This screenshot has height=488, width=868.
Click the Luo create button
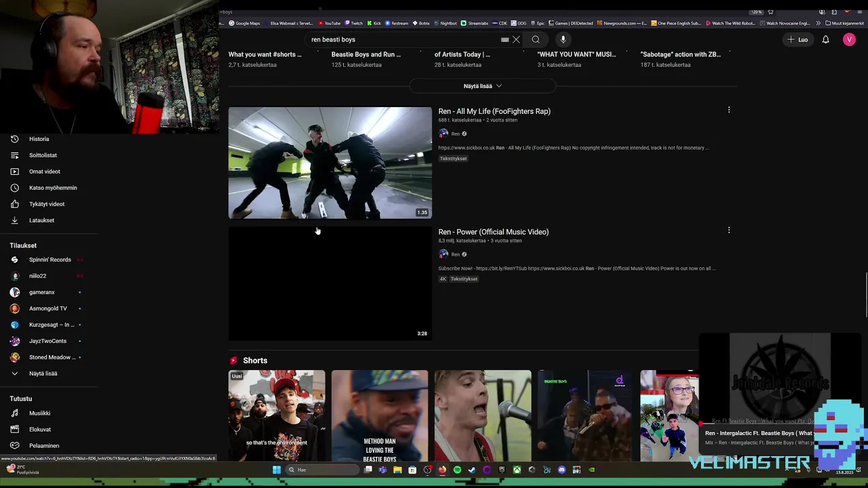(x=797, y=39)
